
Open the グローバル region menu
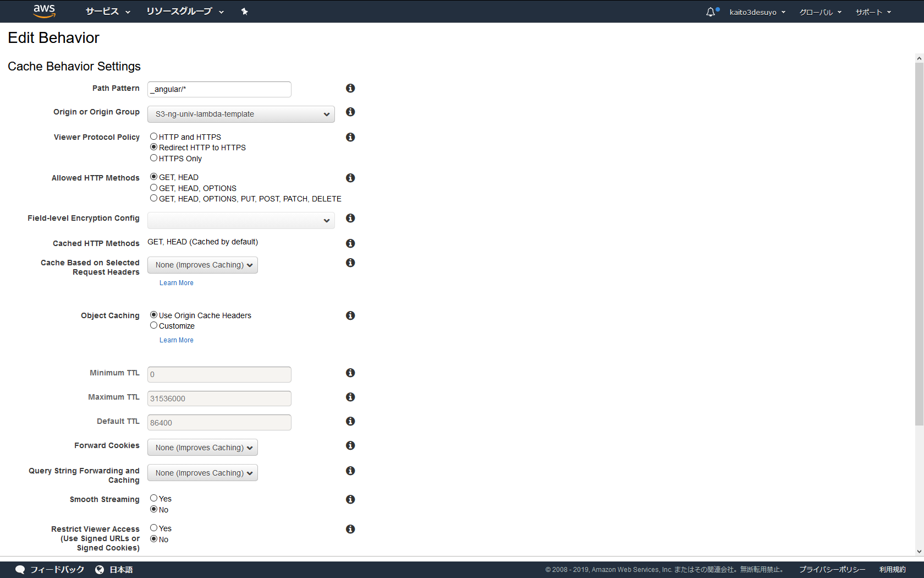[x=820, y=12]
